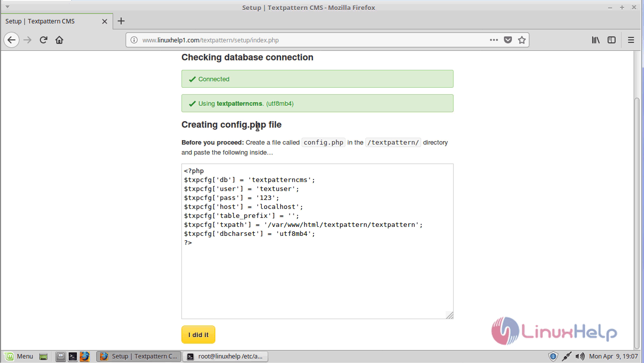Go to Firefox home page
Viewport: 644px width, 363px height.
pyautogui.click(x=59, y=40)
